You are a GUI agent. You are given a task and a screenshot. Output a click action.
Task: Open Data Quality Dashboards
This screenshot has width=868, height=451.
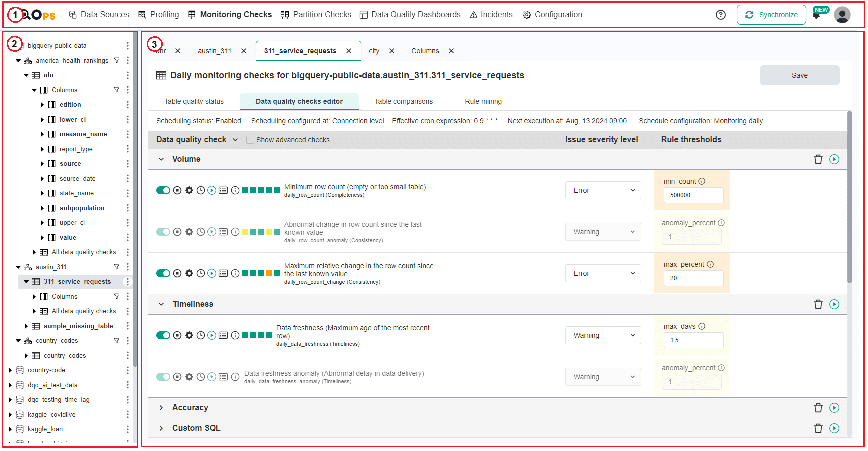tap(410, 15)
